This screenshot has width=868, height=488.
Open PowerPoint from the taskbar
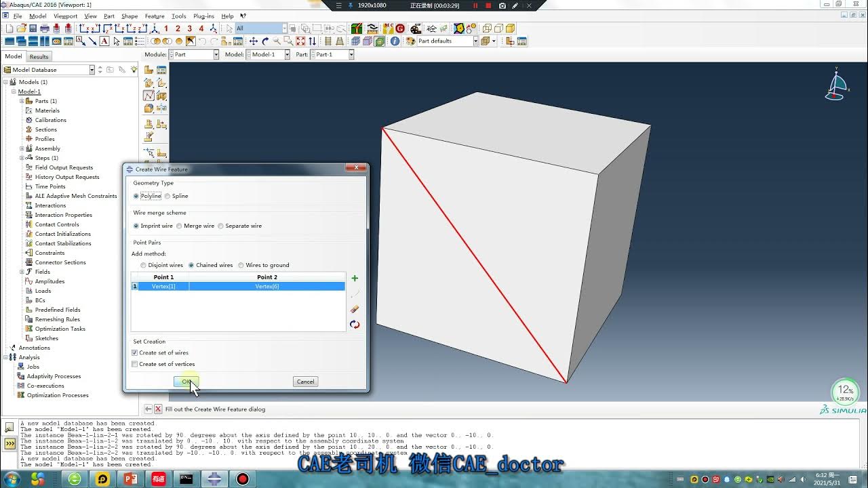point(130,479)
